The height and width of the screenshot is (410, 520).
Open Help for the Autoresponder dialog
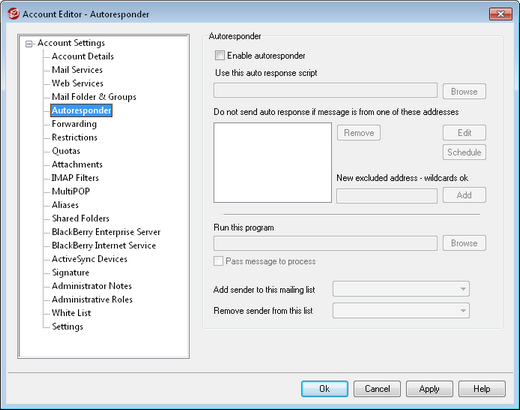[482, 389]
